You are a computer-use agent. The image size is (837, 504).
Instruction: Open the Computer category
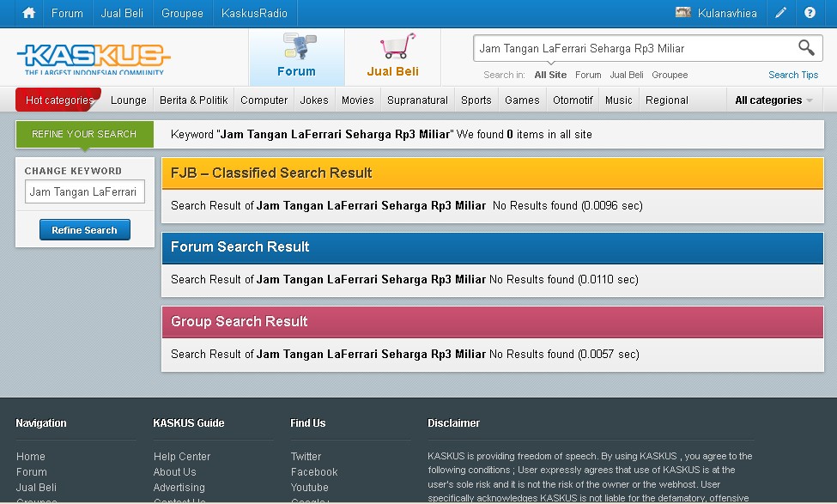pyautogui.click(x=264, y=100)
